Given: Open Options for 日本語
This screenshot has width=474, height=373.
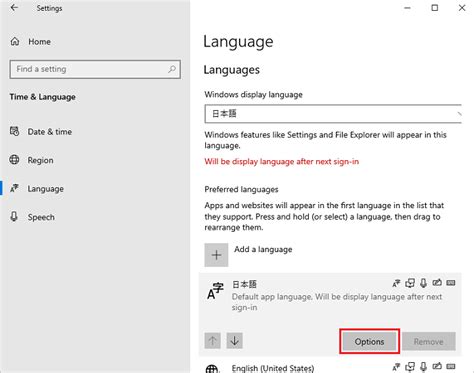Looking at the screenshot, I should (x=369, y=341).
